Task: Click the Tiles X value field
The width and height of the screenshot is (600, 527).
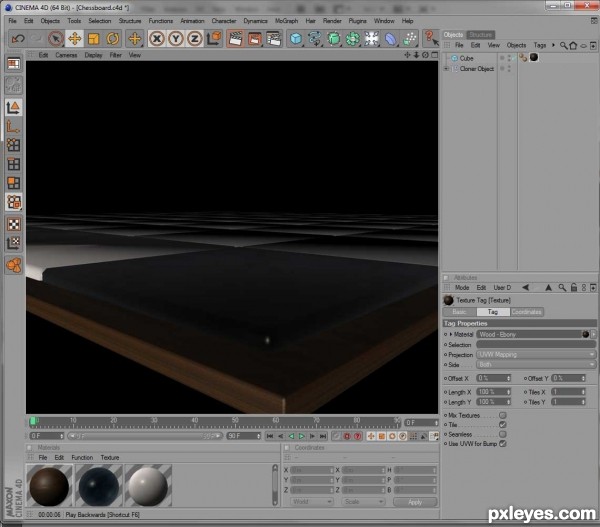Action: [569, 392]
